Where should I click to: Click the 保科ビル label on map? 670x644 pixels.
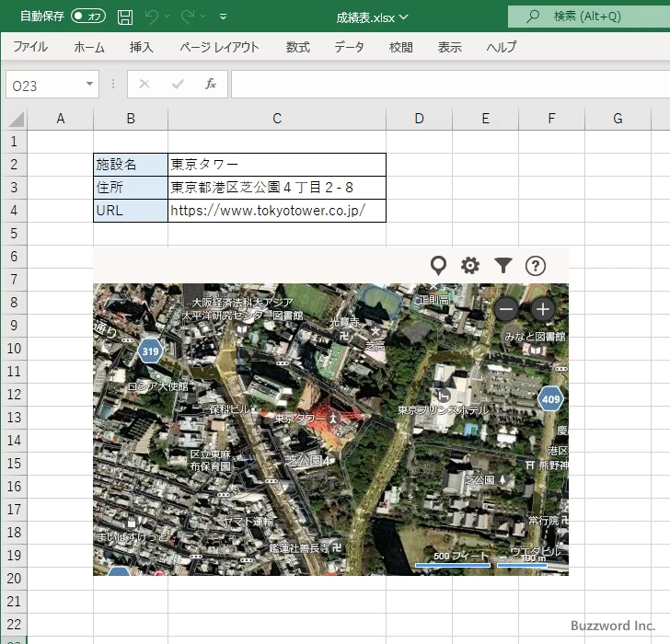pyautogui.click(x=229, y=409)
